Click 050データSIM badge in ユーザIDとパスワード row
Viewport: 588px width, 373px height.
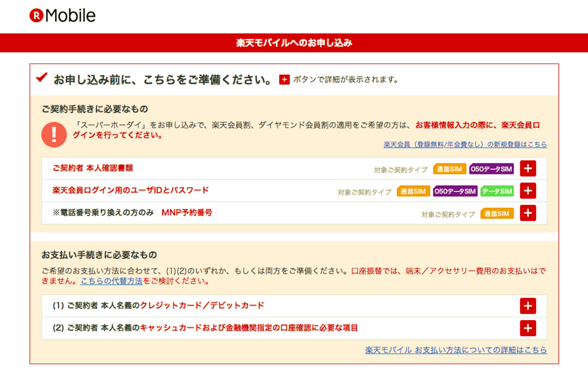coord(455,191)
